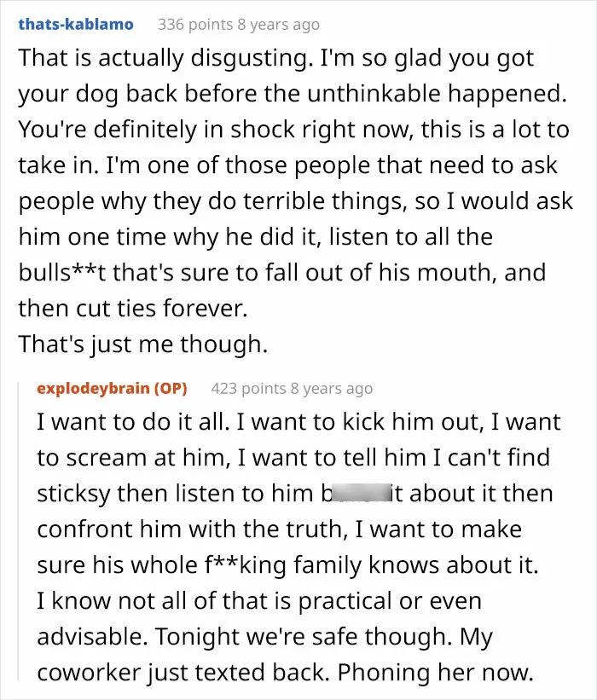The height and width of the screenshot is (700, 597).
Task: Open the OP reply's 8 years ago timestamp
Action: pyautogui.click(x=332, y=389)
